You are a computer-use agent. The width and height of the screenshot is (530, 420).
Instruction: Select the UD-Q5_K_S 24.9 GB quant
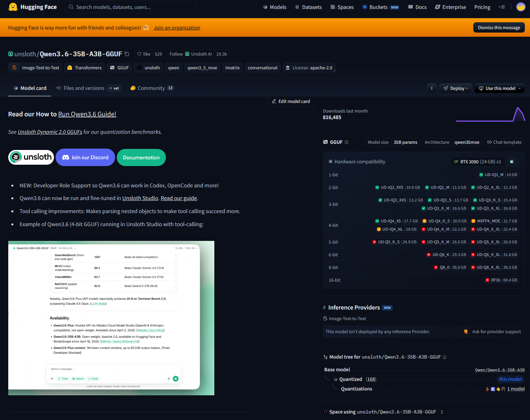[x=394, y=242]
